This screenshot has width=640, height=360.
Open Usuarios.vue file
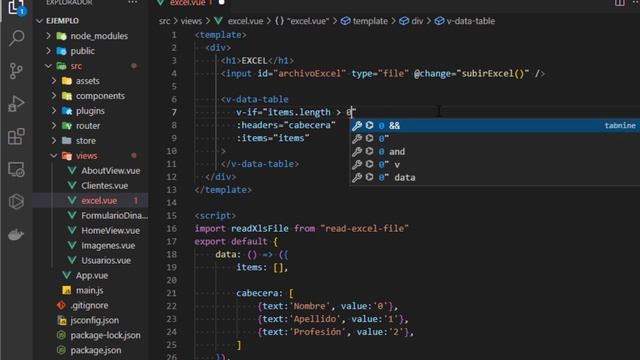click(106, 260)
